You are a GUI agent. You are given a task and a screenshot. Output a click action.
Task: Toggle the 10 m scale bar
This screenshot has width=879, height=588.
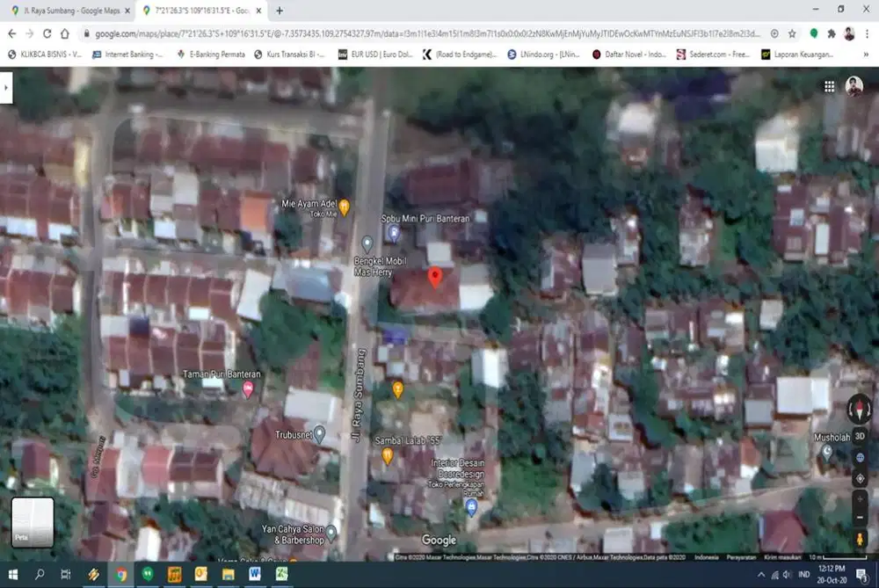coord(838,557)
